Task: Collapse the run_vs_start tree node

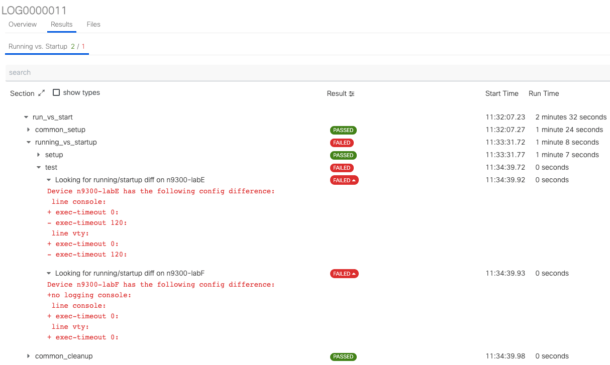Action: (26, 117)
